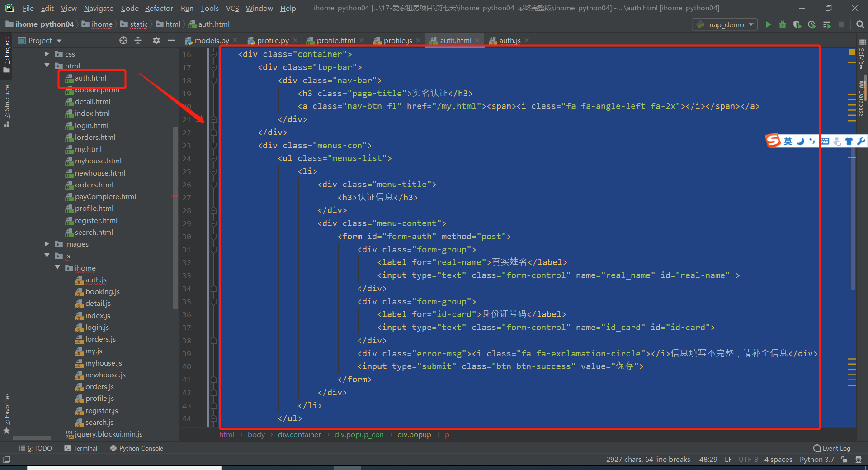
Task: Toggle Sogou punctuation mode
Action: point(812,141)
